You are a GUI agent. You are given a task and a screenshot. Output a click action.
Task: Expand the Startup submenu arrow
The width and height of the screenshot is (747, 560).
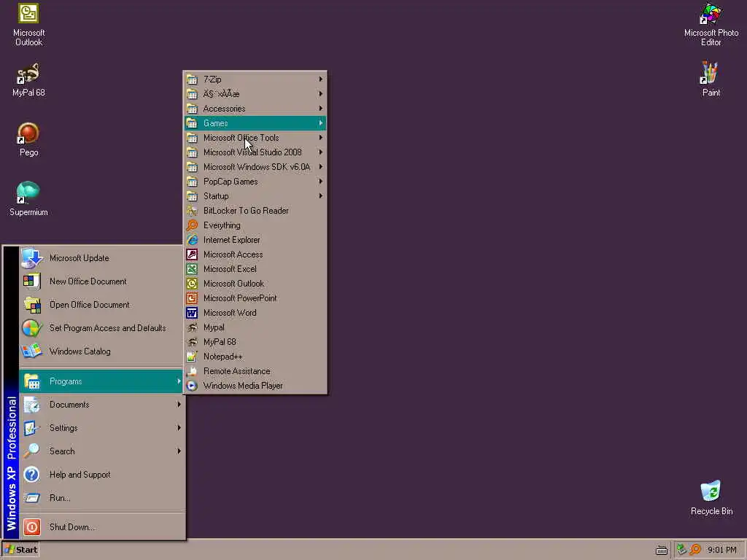pos(321,195)
